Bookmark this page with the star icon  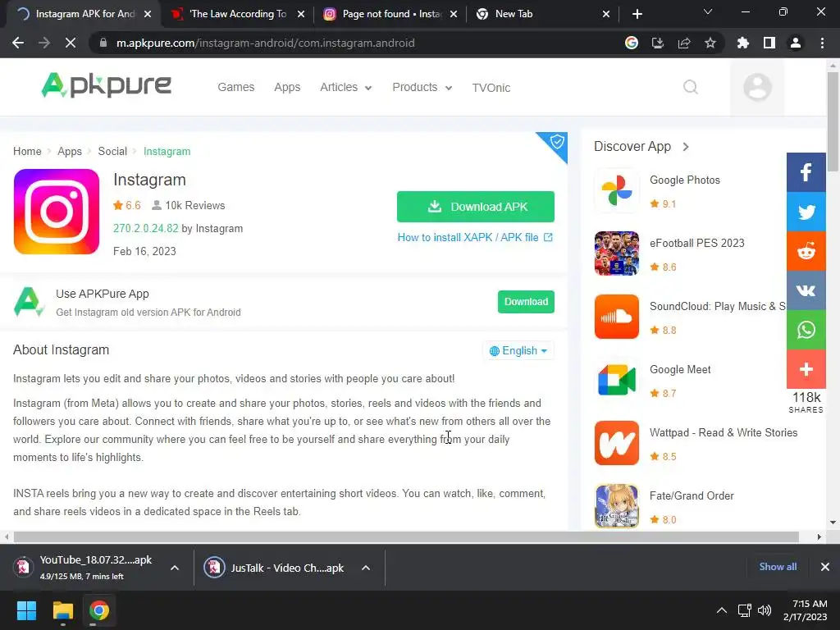[710, 43]
